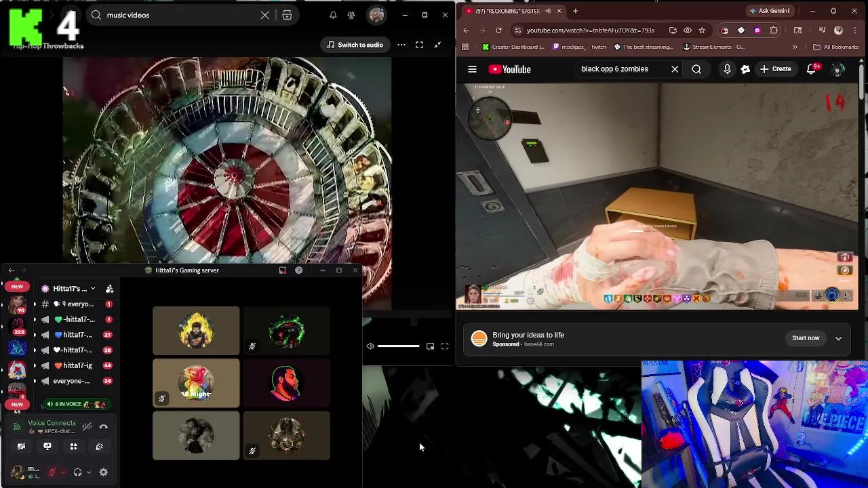Image resolution: width=868 pixels, height=488 pixels.
Task: Expand Discord headphone output options arrow
Action: point(89,472)
